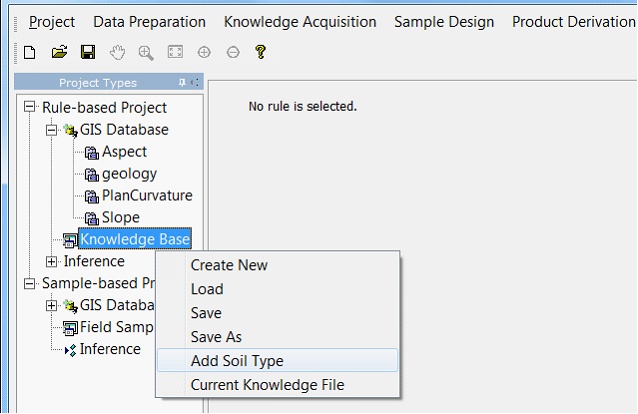Select the Slope tree item label
Screen dimensions: 638x414
pos(120,218)
